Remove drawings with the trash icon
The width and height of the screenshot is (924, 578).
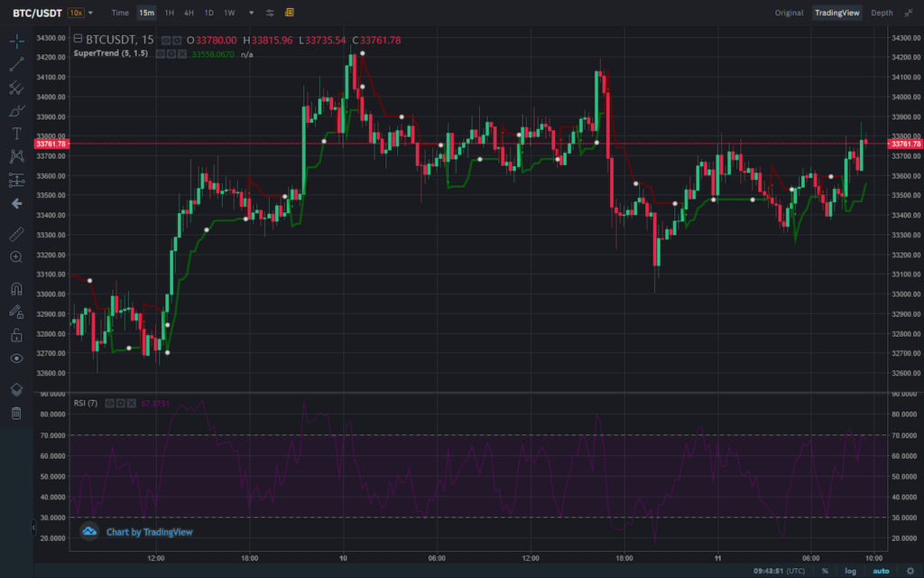(16, 413)
